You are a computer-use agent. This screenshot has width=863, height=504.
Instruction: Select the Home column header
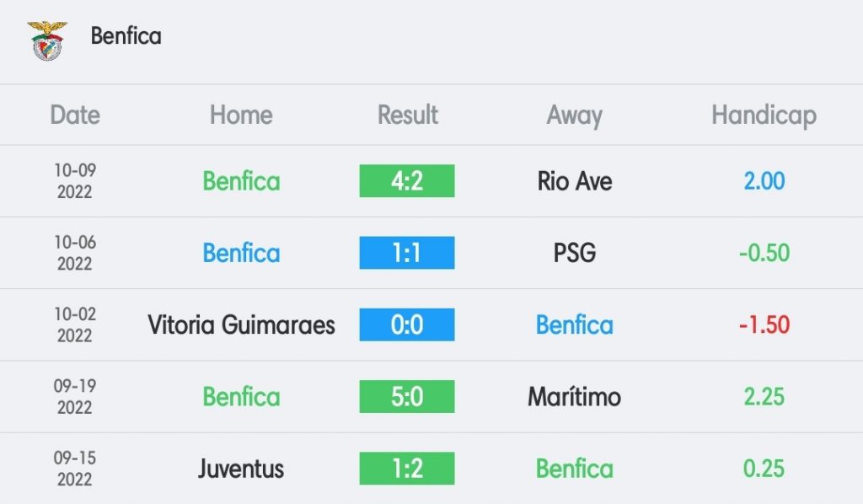coord(241,115)
